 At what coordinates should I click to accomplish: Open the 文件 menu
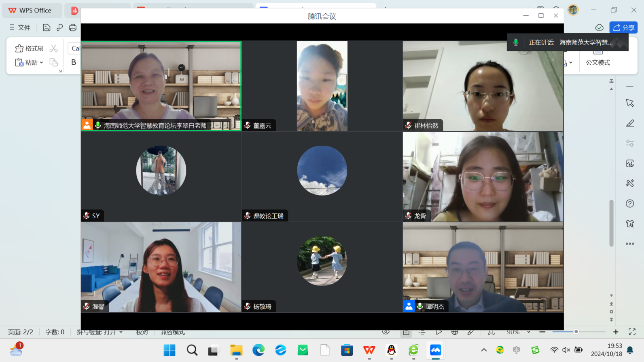(x=20, y=27)
